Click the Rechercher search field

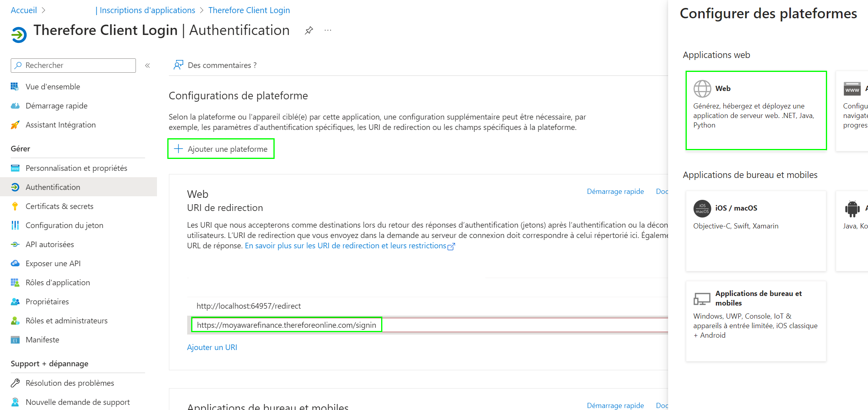(x=73, y=66)
